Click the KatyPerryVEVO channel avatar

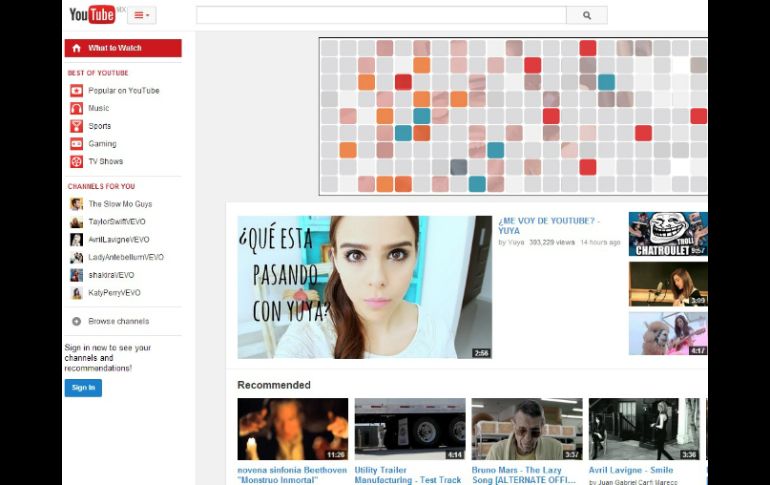click(x=76, y=293)
